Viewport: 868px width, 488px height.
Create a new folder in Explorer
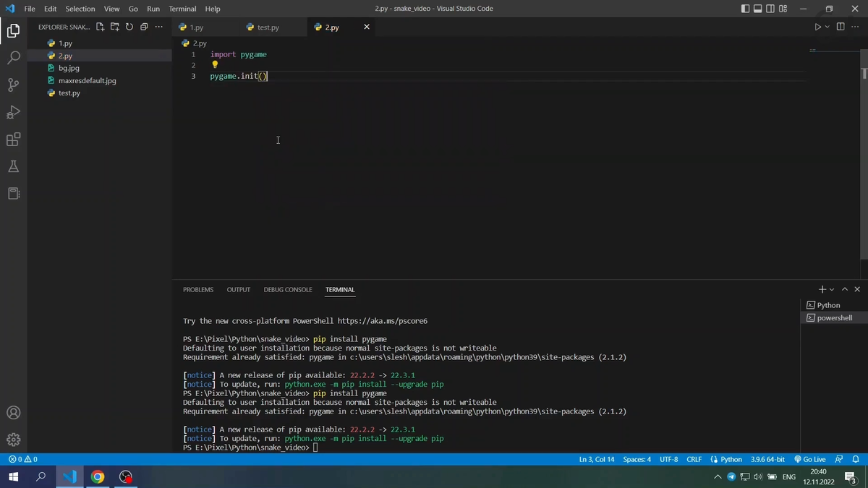(x=115, y=27)
